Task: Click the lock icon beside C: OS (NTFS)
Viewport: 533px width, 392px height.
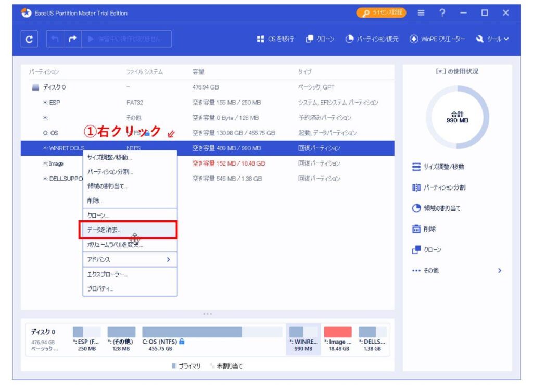Action: tap(182, 342)
